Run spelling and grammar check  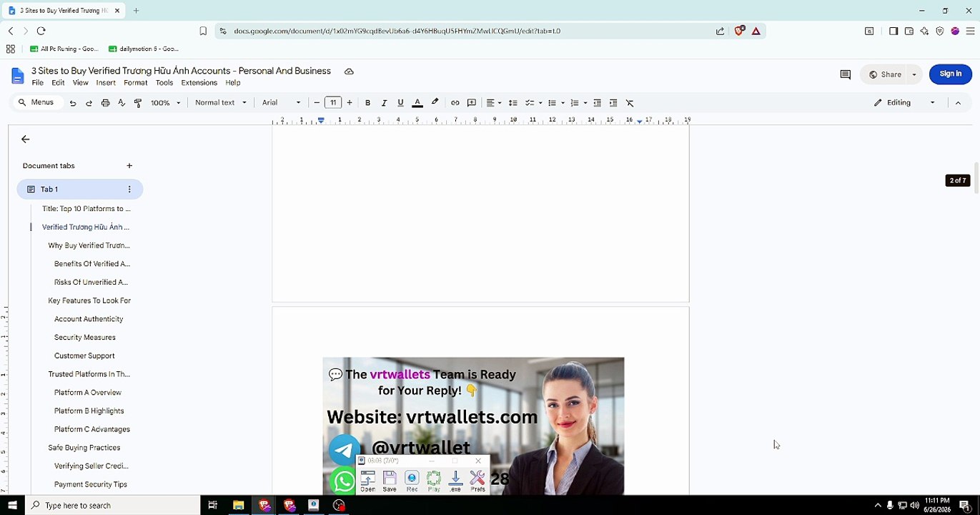[x=122, y=103]
